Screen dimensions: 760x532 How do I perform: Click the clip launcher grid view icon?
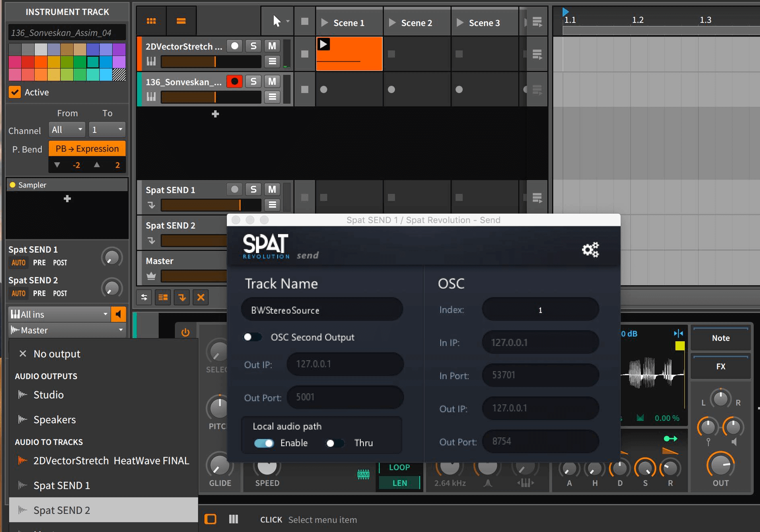tap(151, 21)
